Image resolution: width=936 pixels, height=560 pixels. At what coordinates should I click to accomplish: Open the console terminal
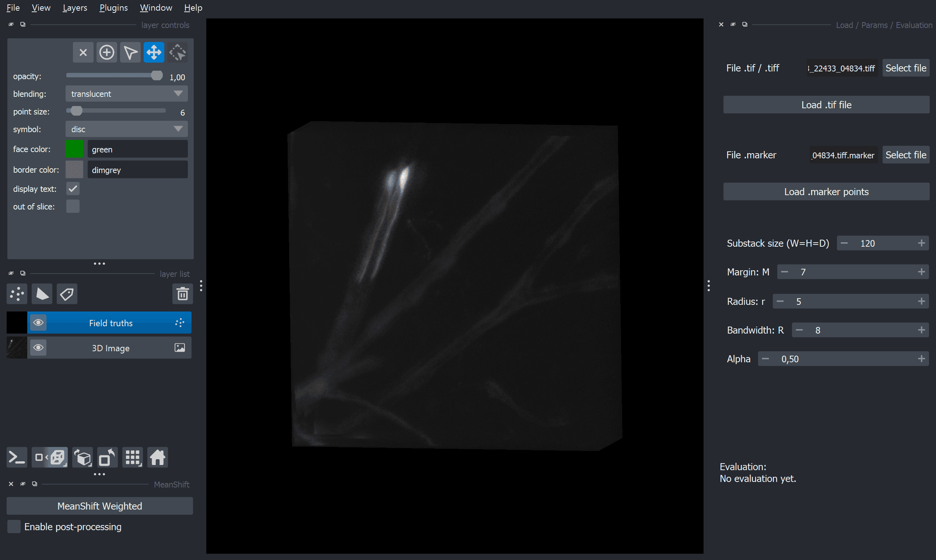point(17,458)
